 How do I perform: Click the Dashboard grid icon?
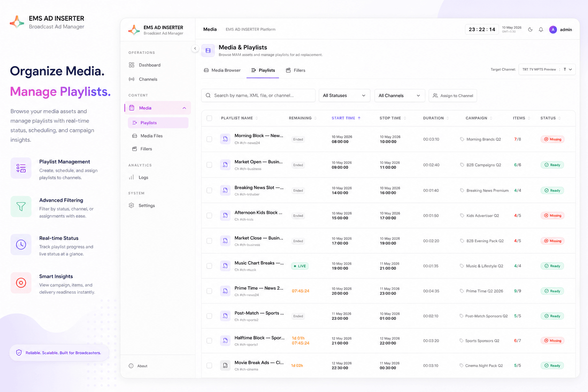point(131,65)
